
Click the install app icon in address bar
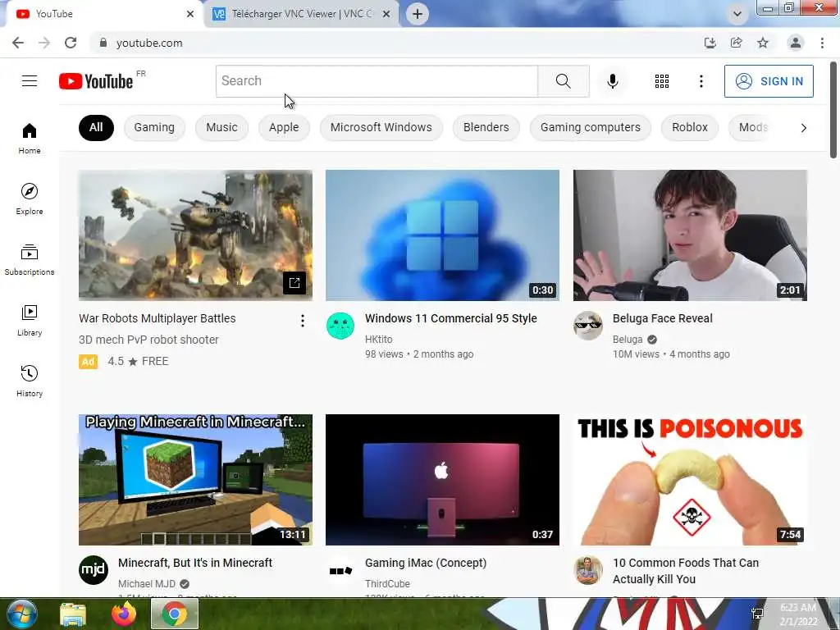(710, 43)
